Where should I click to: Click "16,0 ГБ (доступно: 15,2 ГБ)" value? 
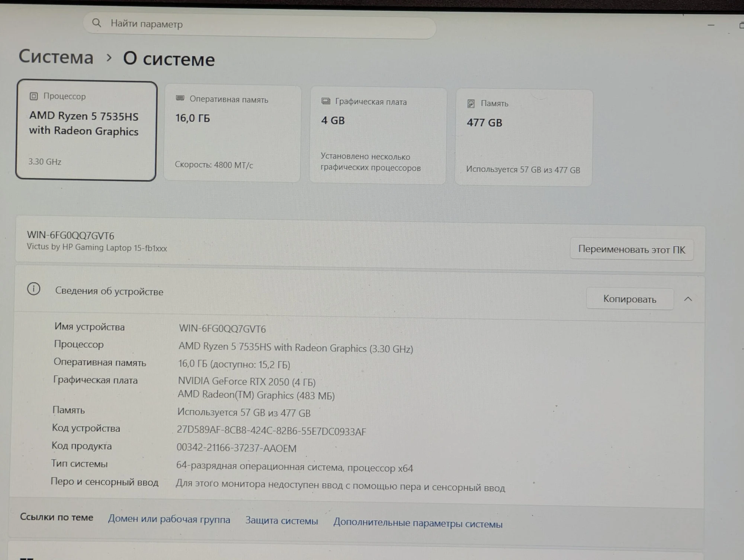tap(234, 364)
